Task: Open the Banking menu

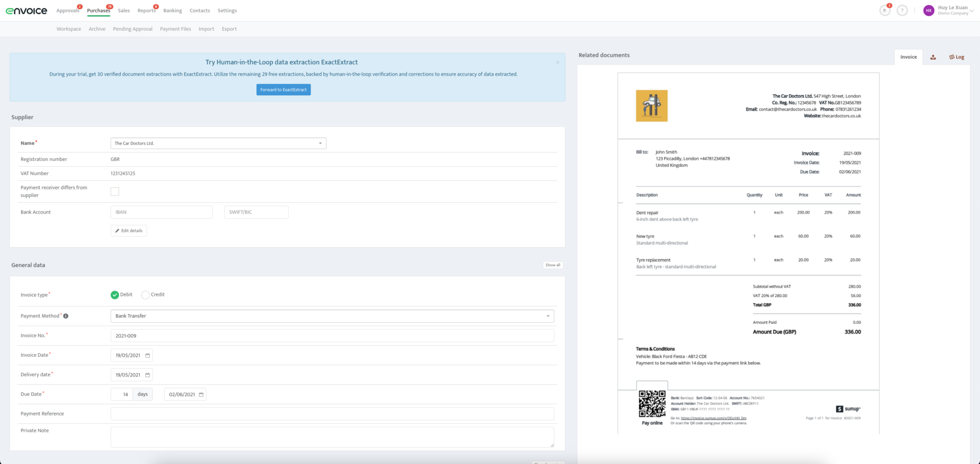Action: tap(172, 10)
